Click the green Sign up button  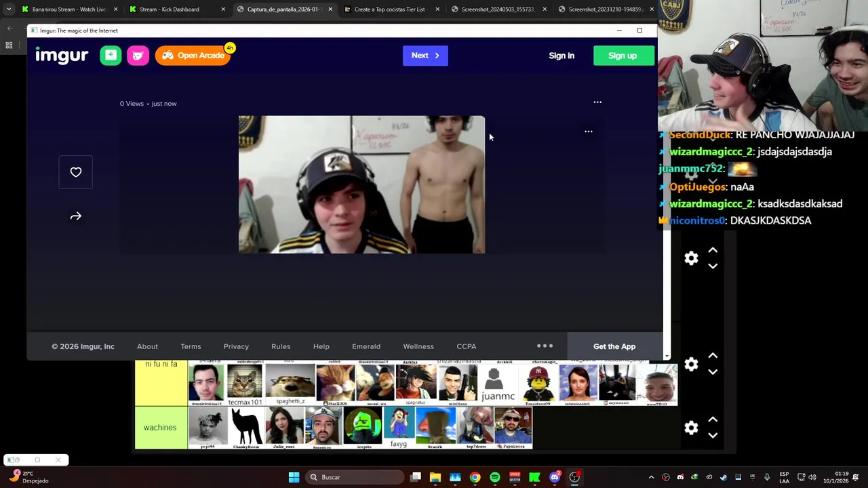[x=623, y=56]
